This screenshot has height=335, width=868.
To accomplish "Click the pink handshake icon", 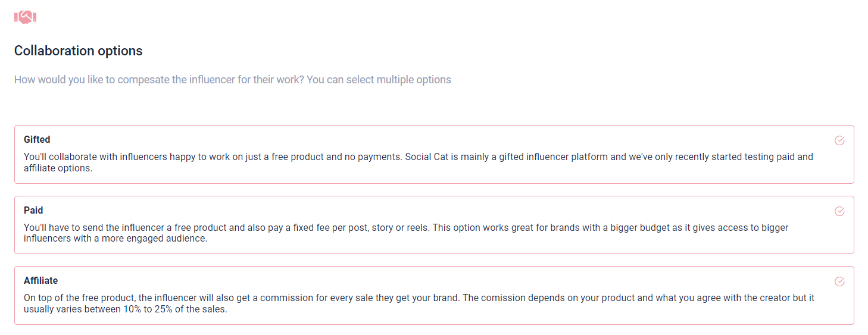I will pyautogui.click(x=26, y=17).
